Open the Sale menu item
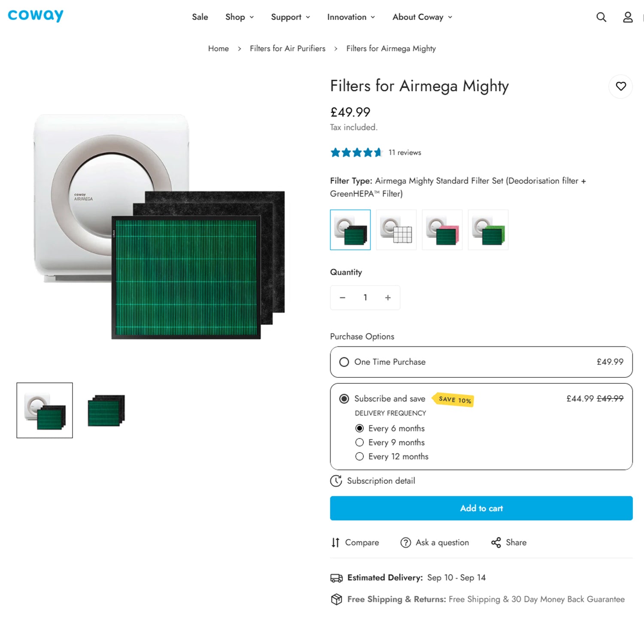This screenshot has width=644, height=644. (x=200, y=17)
